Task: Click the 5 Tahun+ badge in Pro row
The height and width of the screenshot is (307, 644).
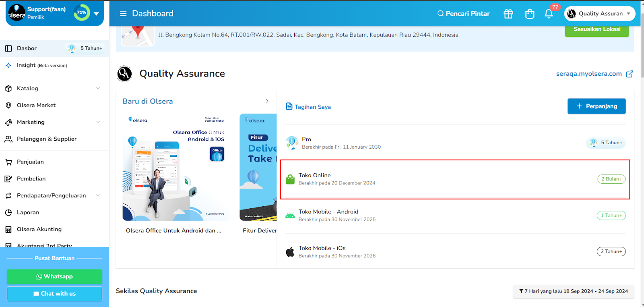Action: coord(606,143)
